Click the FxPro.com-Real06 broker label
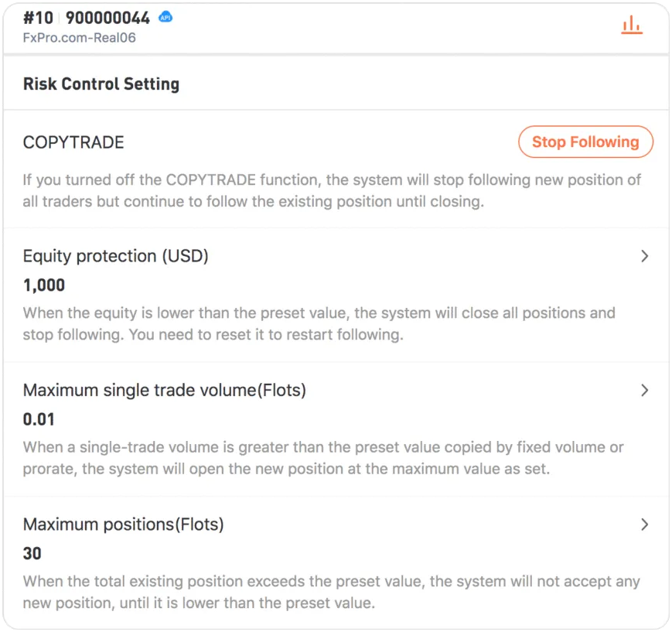 pyautogui.click(x=80, y=38)
